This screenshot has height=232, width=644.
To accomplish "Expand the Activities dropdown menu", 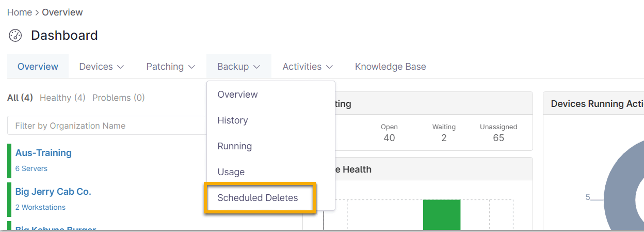I will tap(307, 67).
